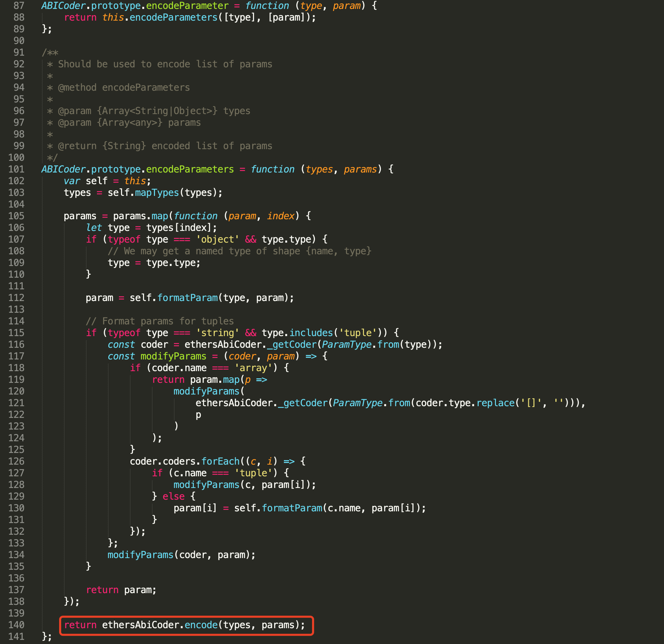The height and width of the screenshot is (644, 664).
Task: Click the '// Format params for tuples' comment
Action: (160, 321)
